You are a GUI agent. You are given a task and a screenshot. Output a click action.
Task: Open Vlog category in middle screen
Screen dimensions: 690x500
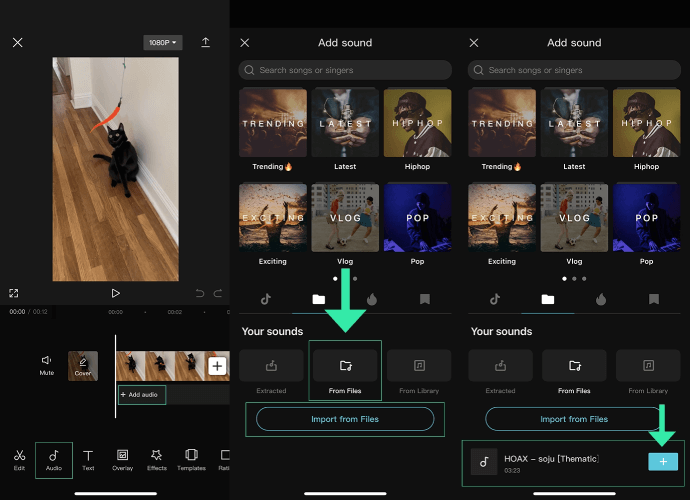point(345,224)
